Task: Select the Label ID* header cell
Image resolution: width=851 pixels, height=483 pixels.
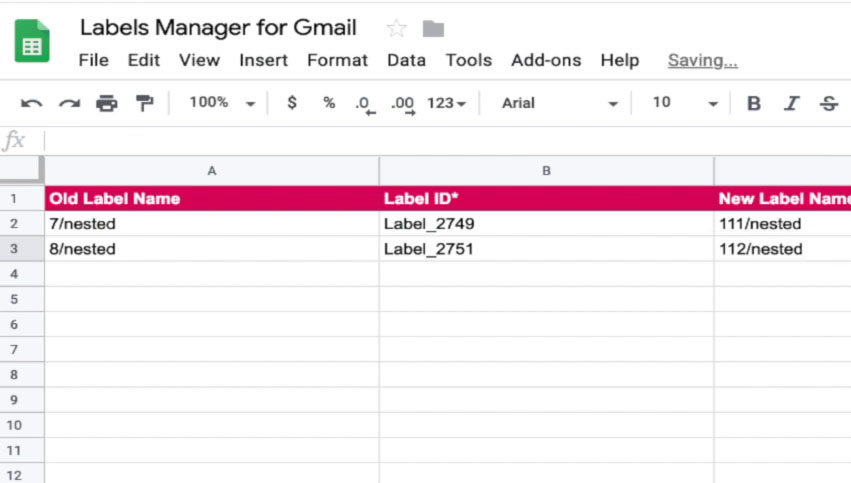Action: point(547,199)
